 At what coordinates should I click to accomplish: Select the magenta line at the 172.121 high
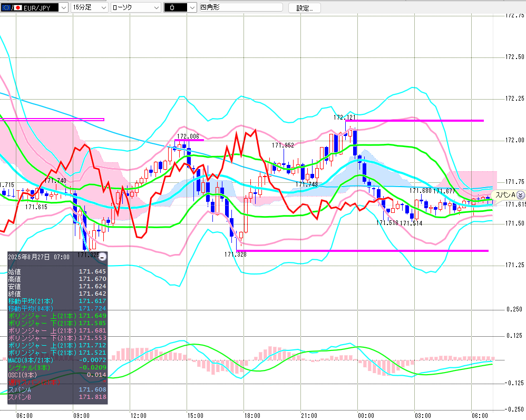click(x=415, y=121)
